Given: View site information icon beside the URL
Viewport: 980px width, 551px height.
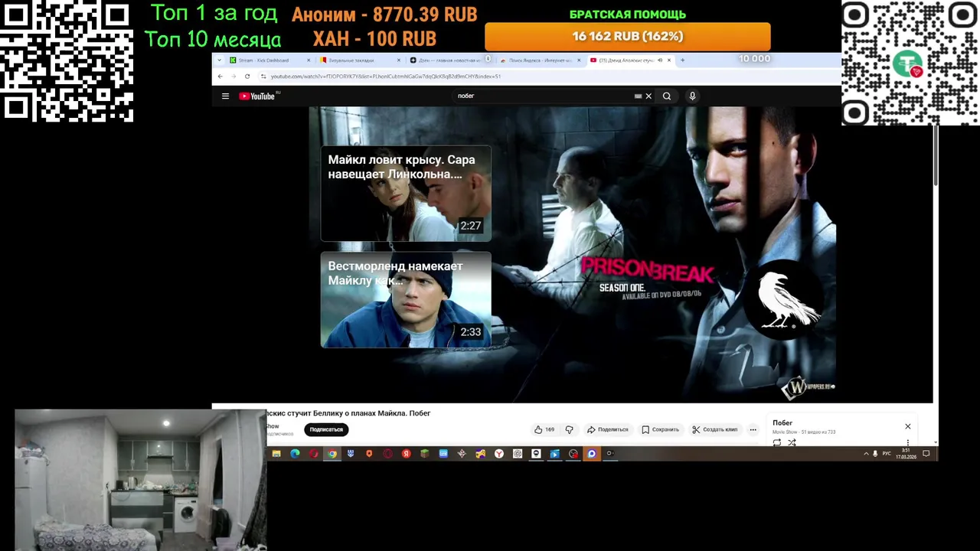Looking at the screenshot, I should tap(263, 77).
